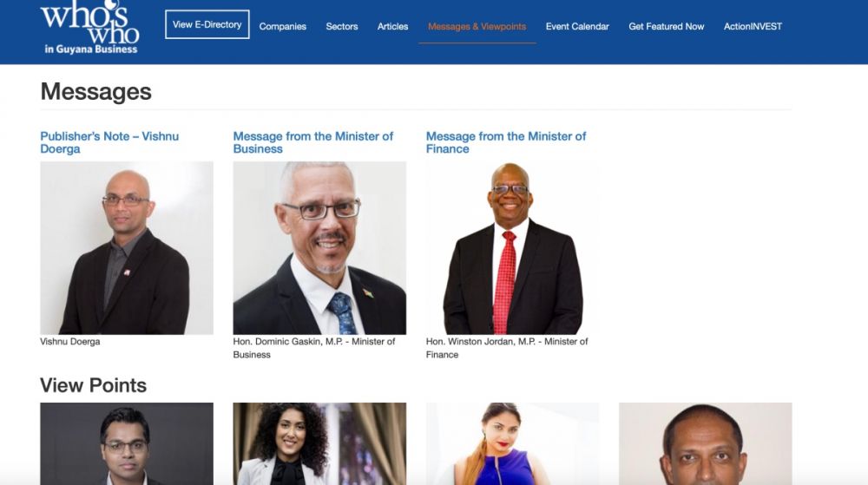Open the View E-Directory button
Screen dimensions: 868x485
[x=207, y=24]
